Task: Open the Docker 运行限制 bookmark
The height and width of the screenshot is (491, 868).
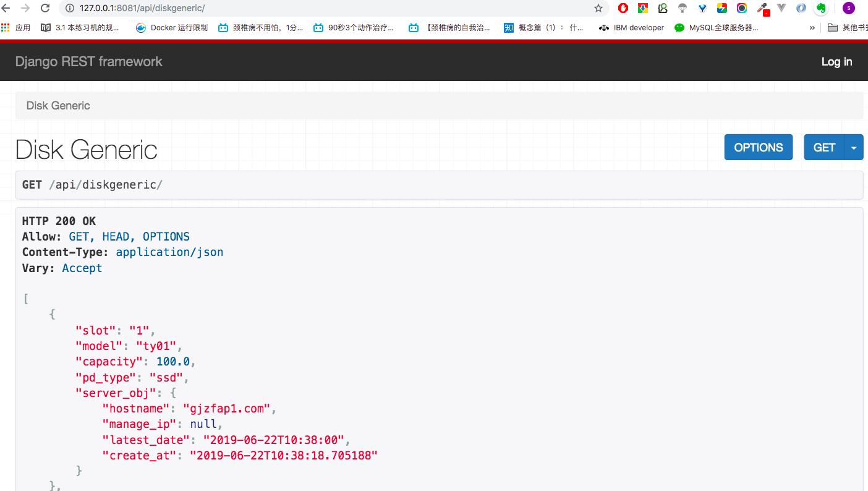Action: [171, 28]
